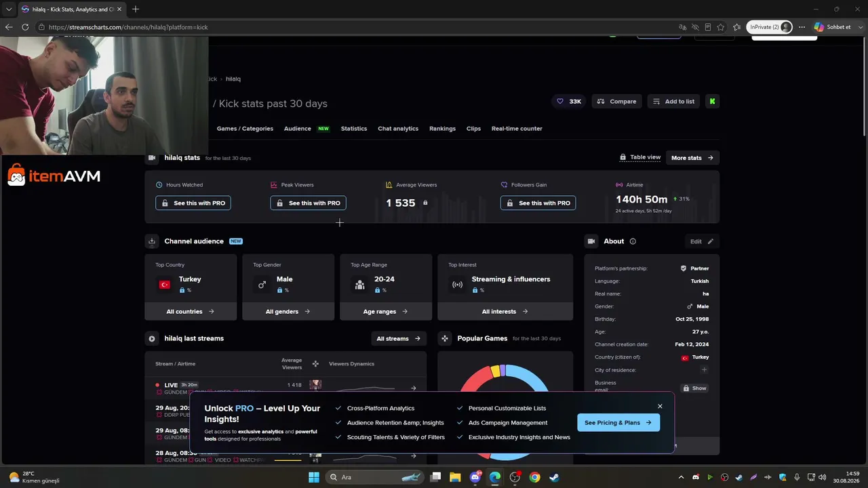Image resolution: width=868 pixels, height=488 pixels.
Task: Open the immersive reader icon
Action: click(708, 27)
